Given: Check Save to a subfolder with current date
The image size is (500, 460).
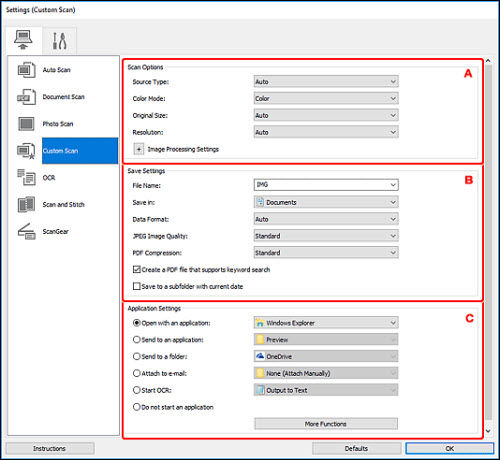Looking at the screenshot, I should click(137, 286).
